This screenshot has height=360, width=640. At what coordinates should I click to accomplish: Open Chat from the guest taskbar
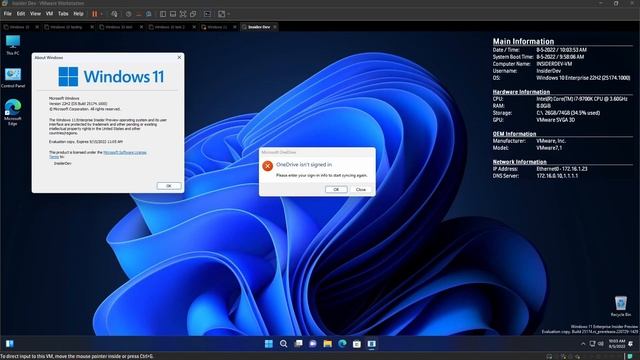(313, 344)
